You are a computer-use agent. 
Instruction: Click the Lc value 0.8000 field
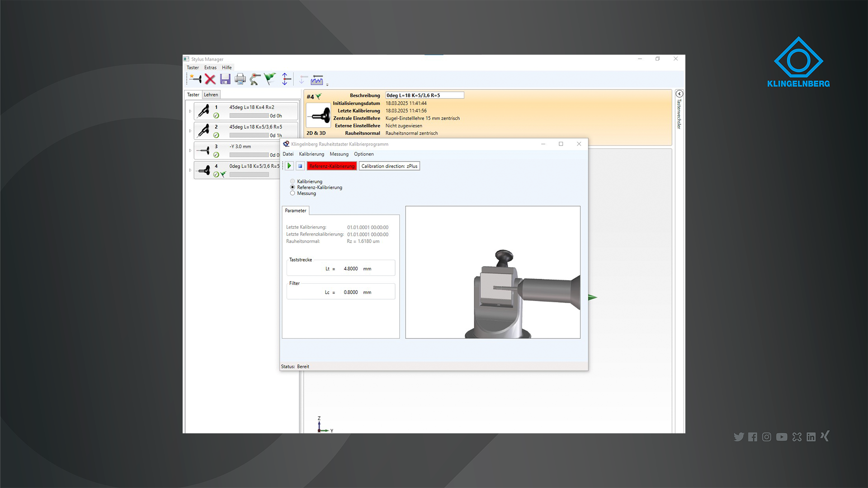coord(351,292)
